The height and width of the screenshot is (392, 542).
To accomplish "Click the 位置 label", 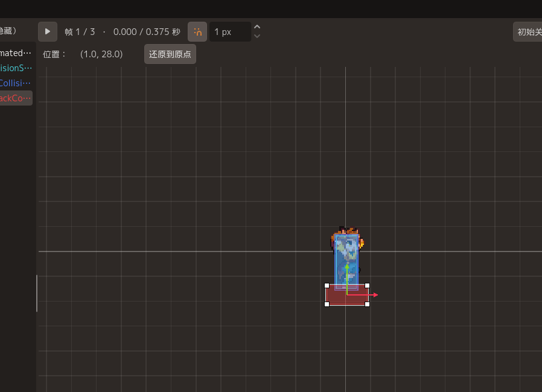I will pos(54,54).
